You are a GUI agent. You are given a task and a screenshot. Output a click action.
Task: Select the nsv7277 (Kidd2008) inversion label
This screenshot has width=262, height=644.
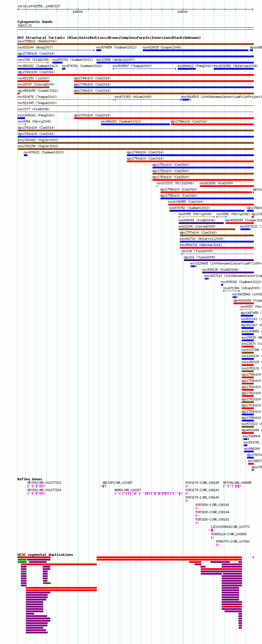click(x=34, y=109)
